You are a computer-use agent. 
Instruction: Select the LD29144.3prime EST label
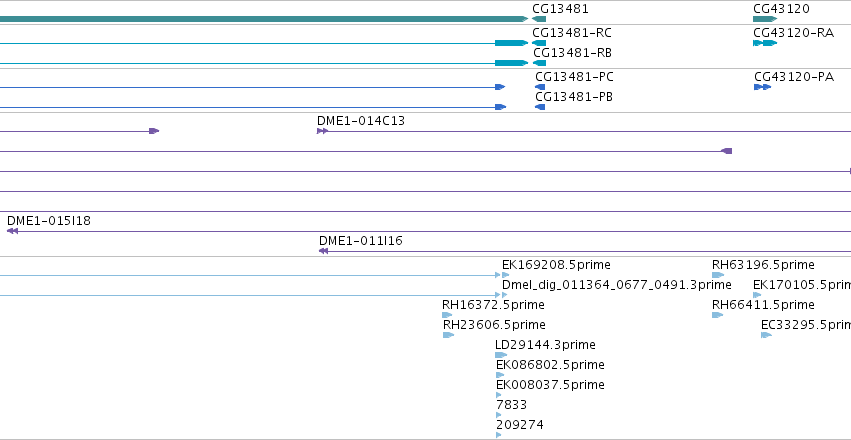[x=545, y=345]
